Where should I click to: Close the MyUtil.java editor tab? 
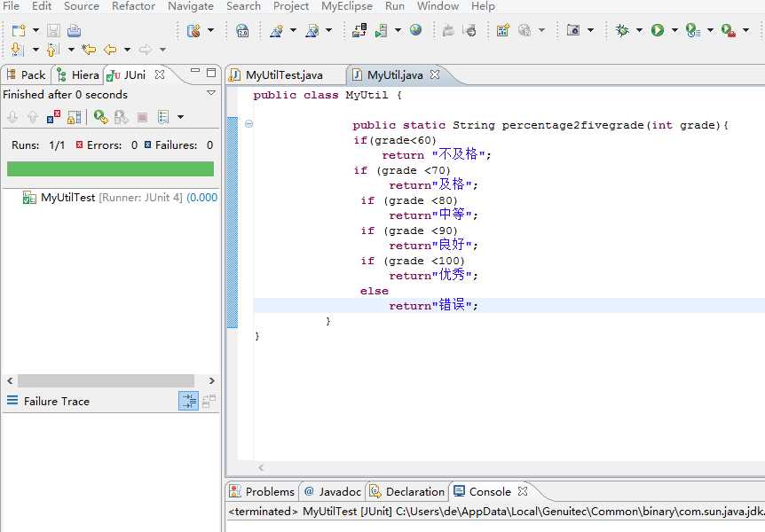point(435,74)
